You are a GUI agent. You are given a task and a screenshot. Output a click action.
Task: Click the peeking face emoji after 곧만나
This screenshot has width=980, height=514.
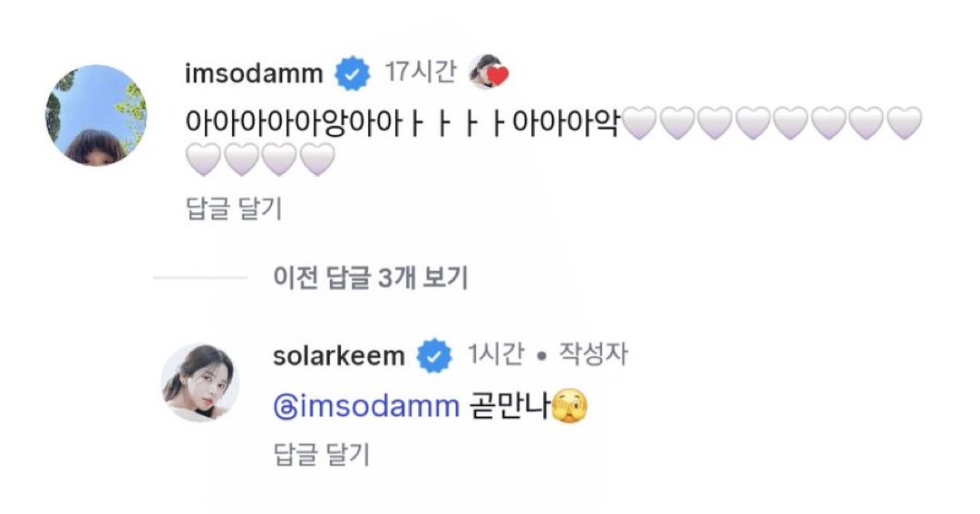pos(568,407)
